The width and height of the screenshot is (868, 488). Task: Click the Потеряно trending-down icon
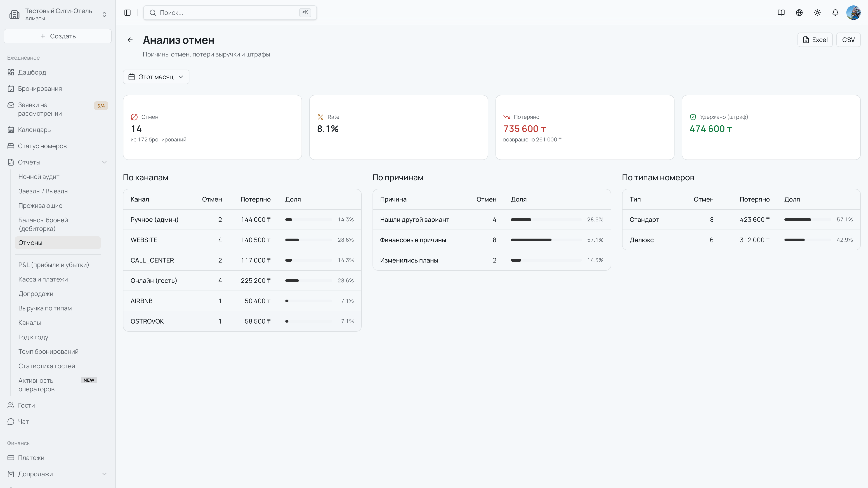pyautogui.click(x=507, y=117)
